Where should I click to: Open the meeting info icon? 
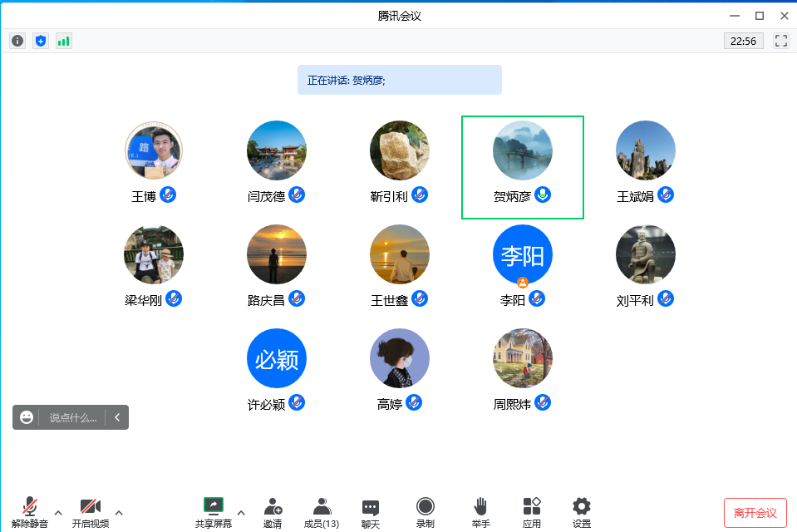17,41
